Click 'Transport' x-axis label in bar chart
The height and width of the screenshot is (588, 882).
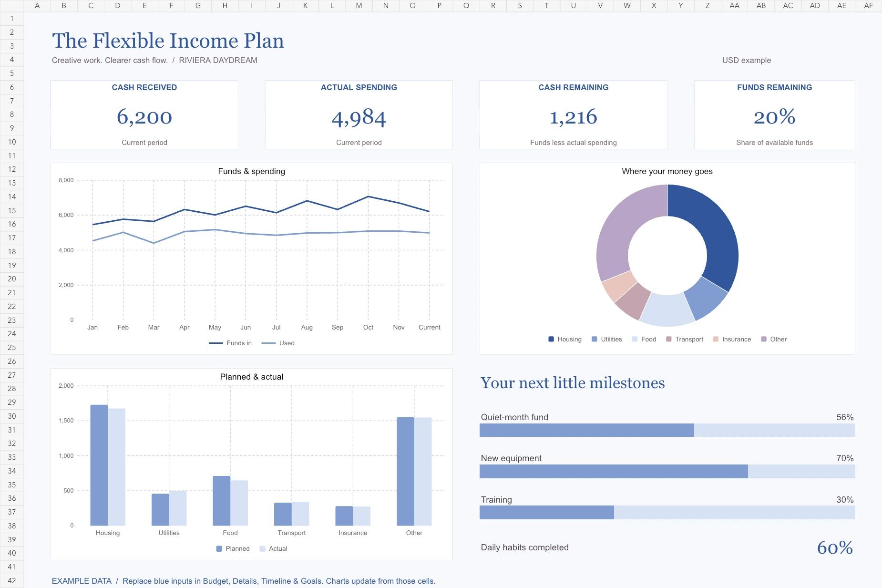coord(292,533)
